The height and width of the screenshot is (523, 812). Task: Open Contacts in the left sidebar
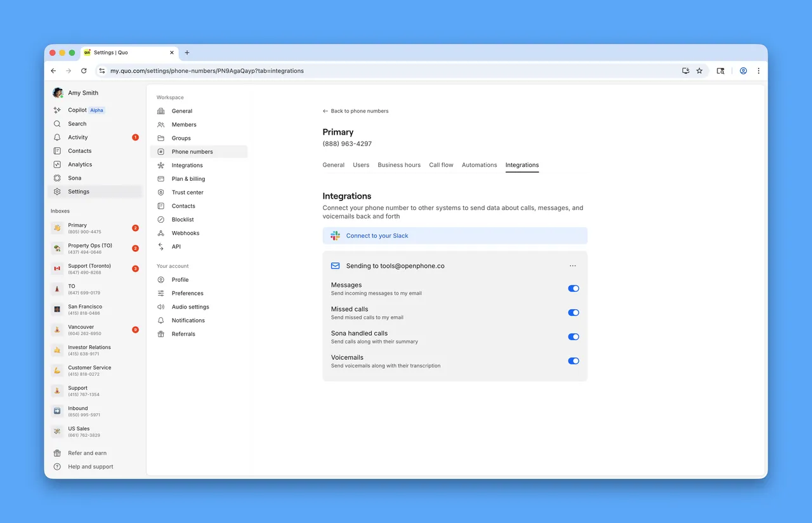click(x=79, y=151)
